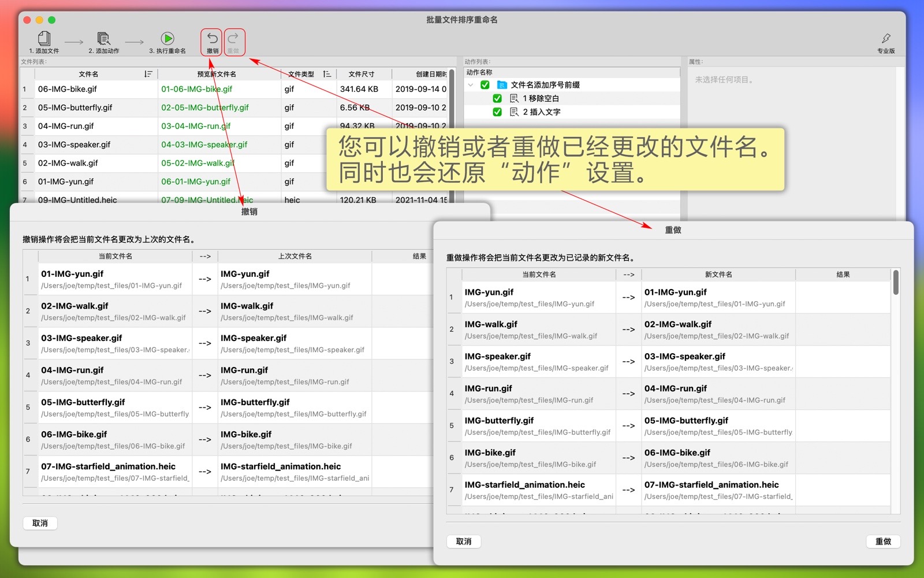
Task: Click the 文件尺寸 column header
Action: click(x=362, y=74)
